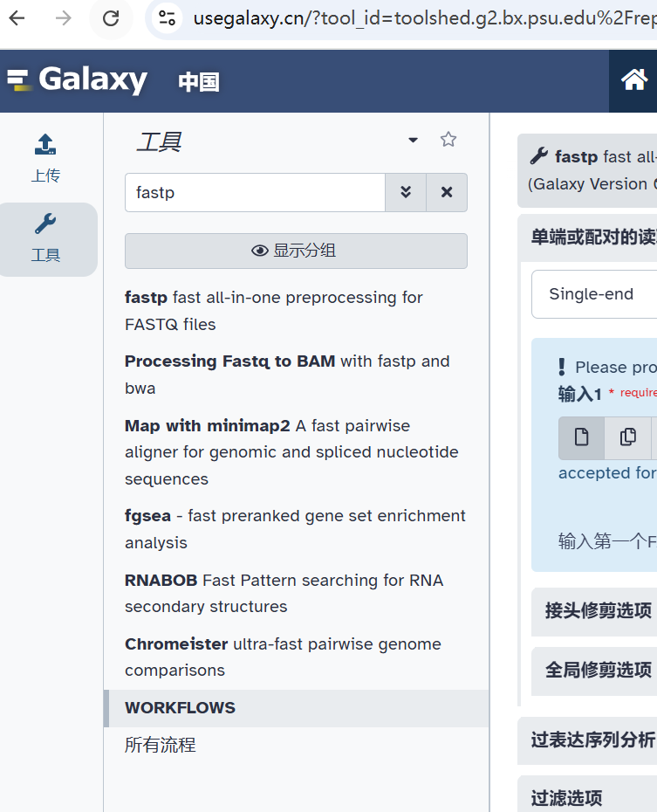Screen dimensions: 657x812
Task: Open 所有流程 all workflows link
Action: point(161,745)
